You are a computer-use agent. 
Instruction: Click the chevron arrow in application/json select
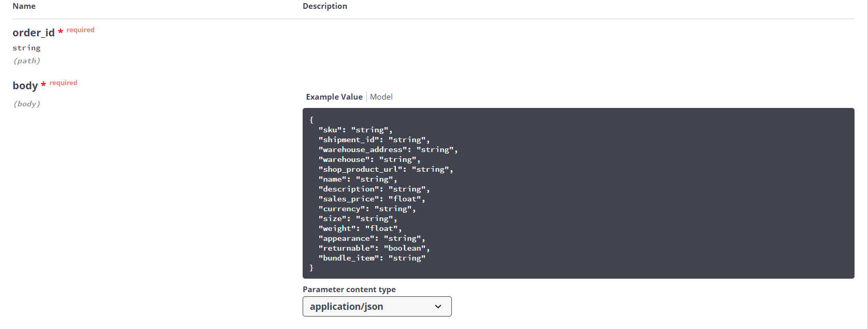point(438,307)
